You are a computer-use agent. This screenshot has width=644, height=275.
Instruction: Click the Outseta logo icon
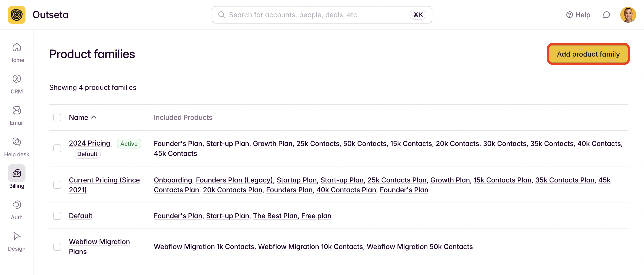tap(17, 15)
